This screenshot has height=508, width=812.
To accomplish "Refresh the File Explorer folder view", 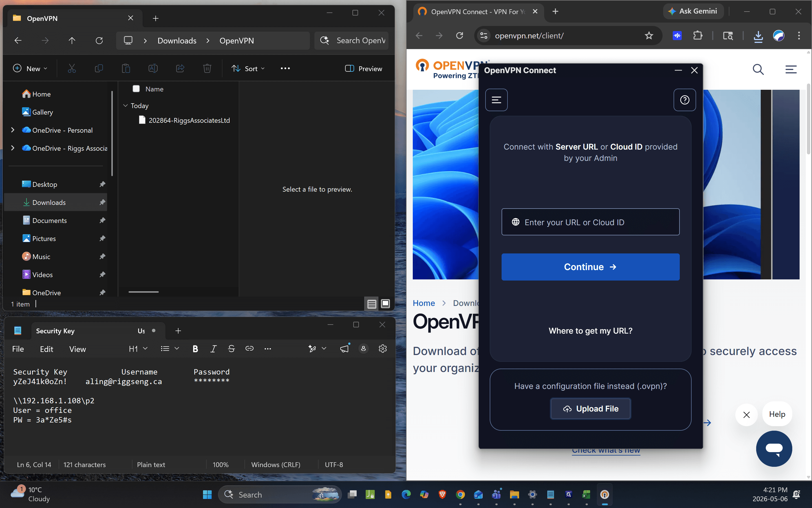I will [x=99, y=41].
